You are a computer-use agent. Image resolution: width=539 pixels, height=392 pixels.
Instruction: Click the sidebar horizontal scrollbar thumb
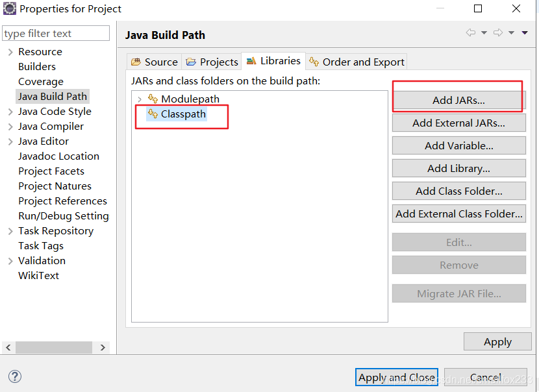point(54,347)
